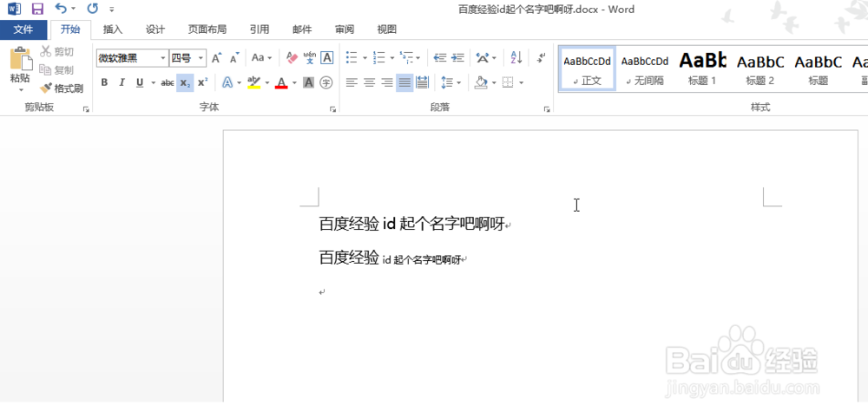Expand the Paste options arrow under 粘贴
The height and width of the screenshot is (418, 868).
click(x=21, y=89)
